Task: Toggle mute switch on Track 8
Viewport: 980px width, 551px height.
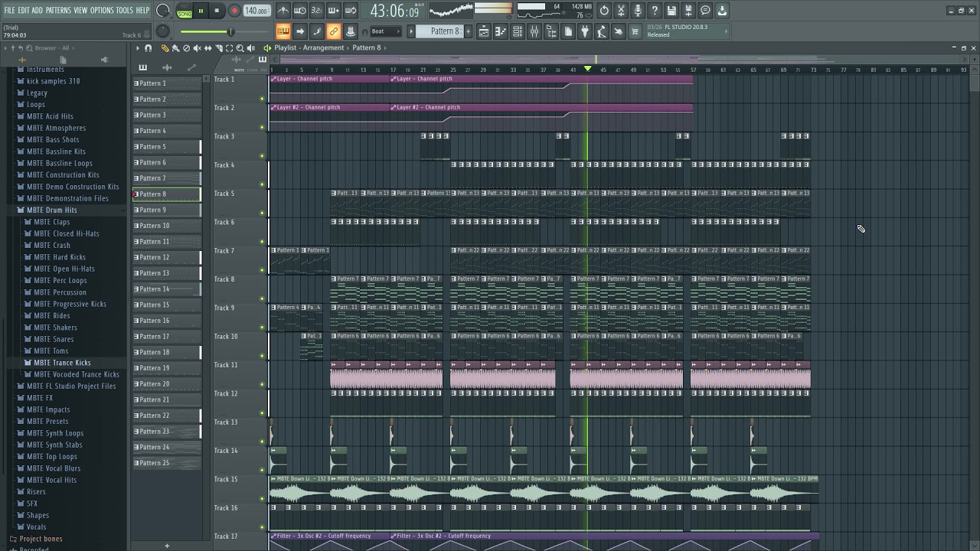Action: tap(262, 298)
